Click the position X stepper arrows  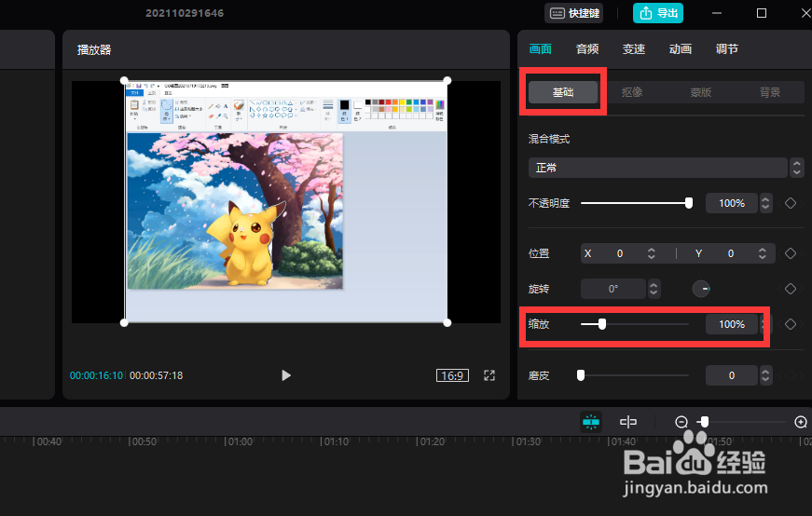(652, 253)
